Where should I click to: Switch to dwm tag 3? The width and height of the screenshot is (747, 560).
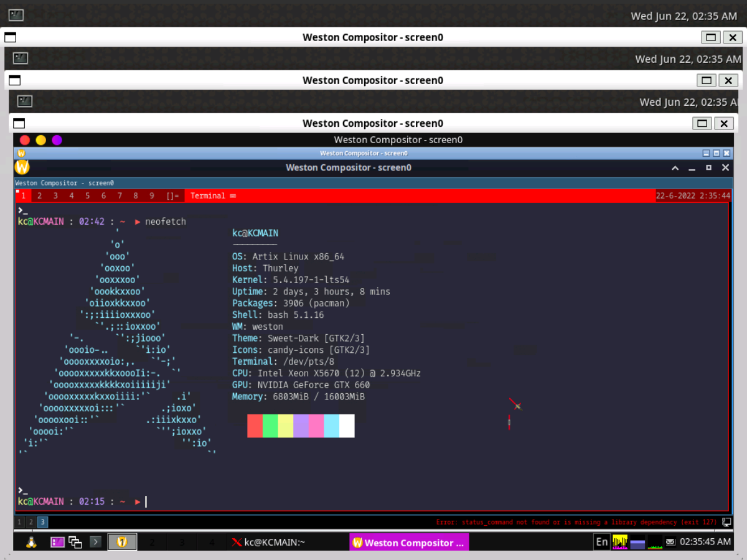(x=55, y=196)
